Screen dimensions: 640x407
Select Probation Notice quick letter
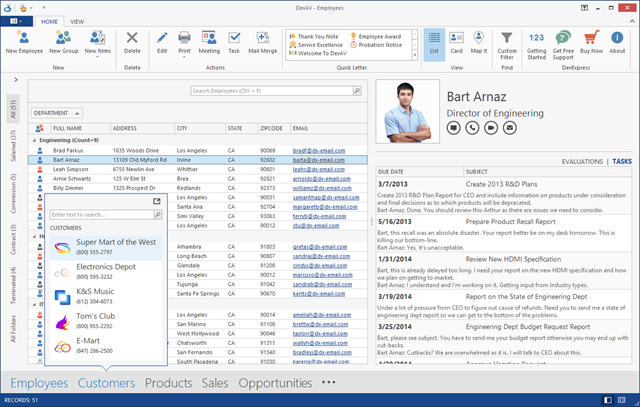[376, 45]
